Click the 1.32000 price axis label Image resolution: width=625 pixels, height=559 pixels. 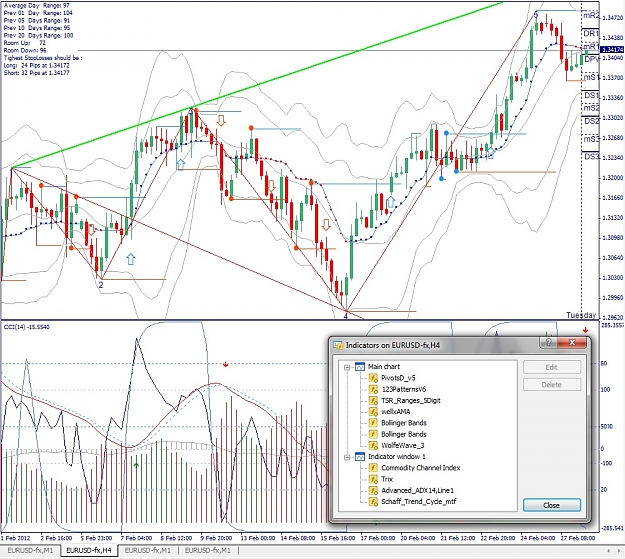[612, 178]
